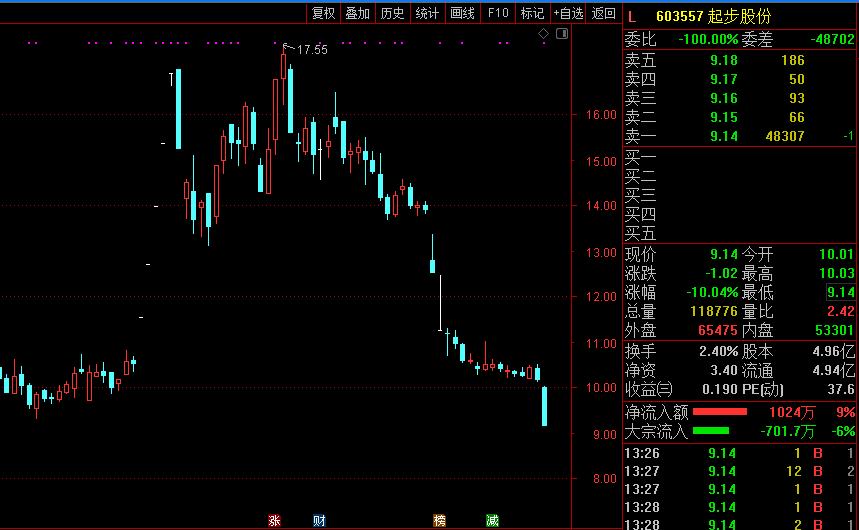
Task: Click the 返回 back button
Action: pyautogui.click(x=603, y=13)
